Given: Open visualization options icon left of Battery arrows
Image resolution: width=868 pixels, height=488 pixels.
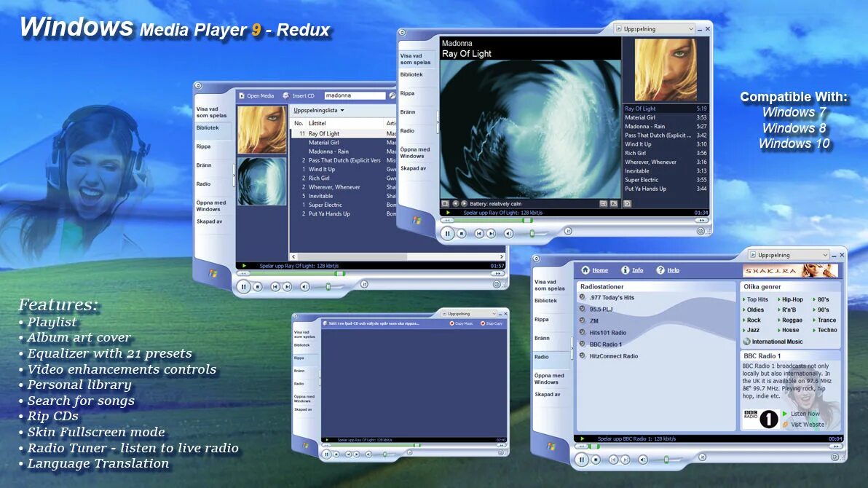Looking at the screenshot, I should click(x=445, y=204).
